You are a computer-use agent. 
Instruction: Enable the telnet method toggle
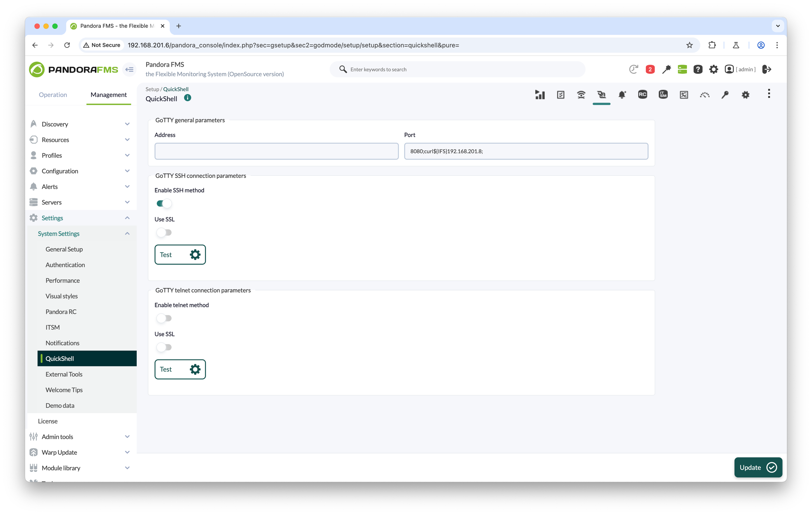(x=164, y=318)
